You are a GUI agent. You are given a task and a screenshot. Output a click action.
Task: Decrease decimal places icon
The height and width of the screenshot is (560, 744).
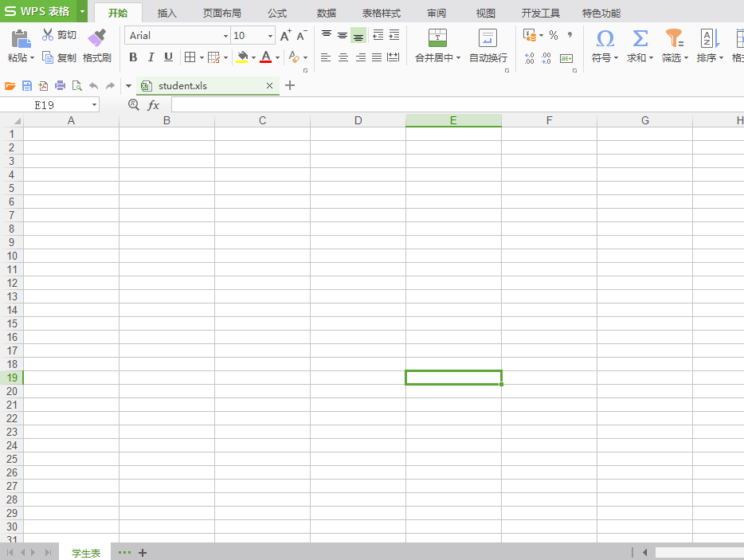click(x=546, y=58)
